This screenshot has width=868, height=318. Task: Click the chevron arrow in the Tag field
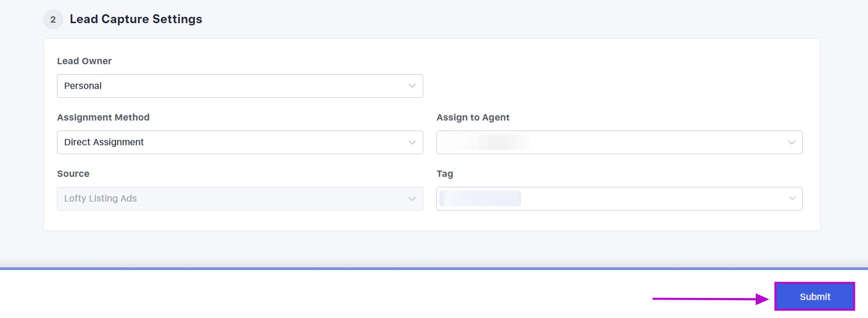pyautogui.click(x=792, y=198)
